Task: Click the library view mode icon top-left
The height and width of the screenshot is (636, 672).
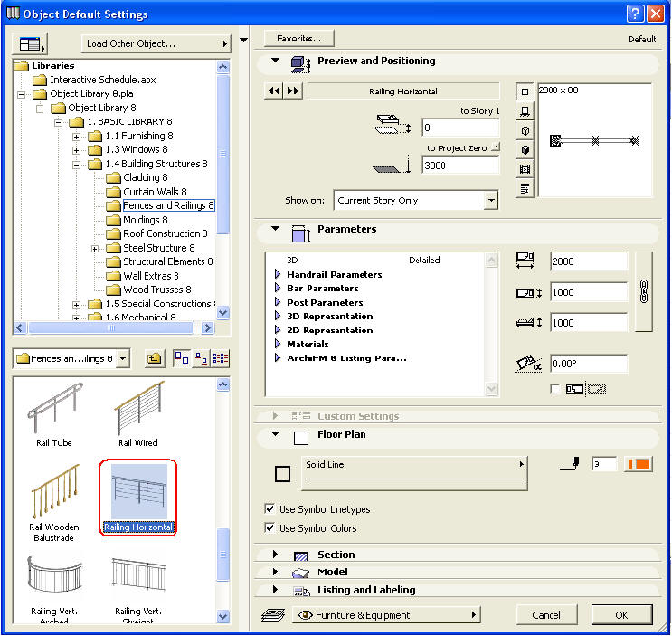Action: 32,43
